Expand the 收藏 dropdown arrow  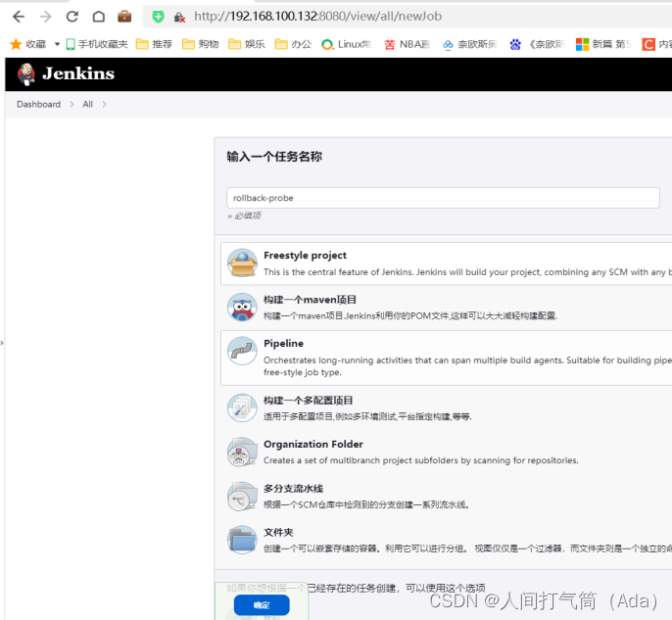pyautogui.click(x=57, y=44)
